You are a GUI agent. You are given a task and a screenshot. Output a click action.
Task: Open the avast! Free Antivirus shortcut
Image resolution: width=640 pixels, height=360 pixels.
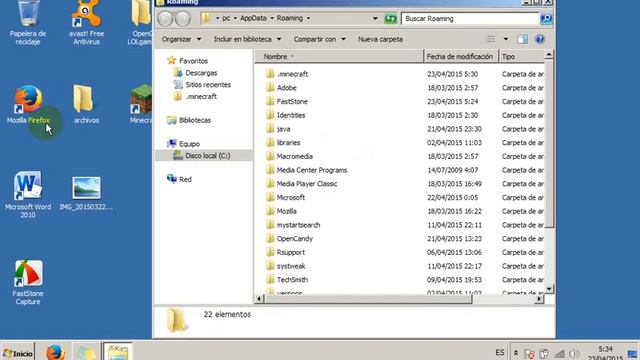(x=86, y=22)
